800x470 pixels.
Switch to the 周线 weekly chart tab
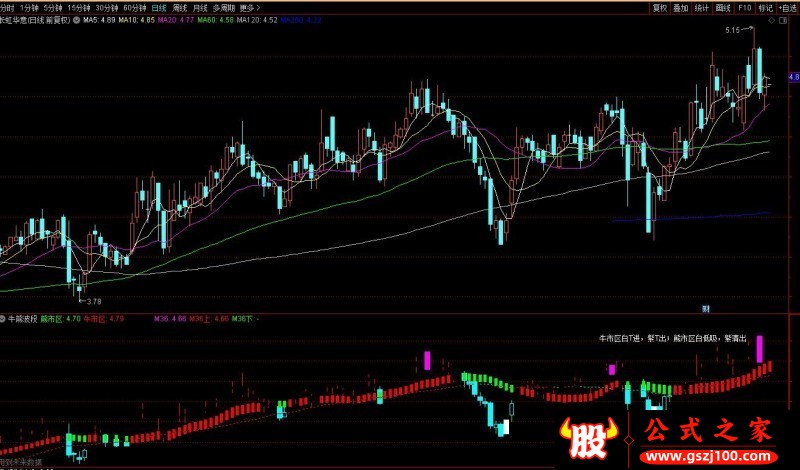(x=180, y=8)
